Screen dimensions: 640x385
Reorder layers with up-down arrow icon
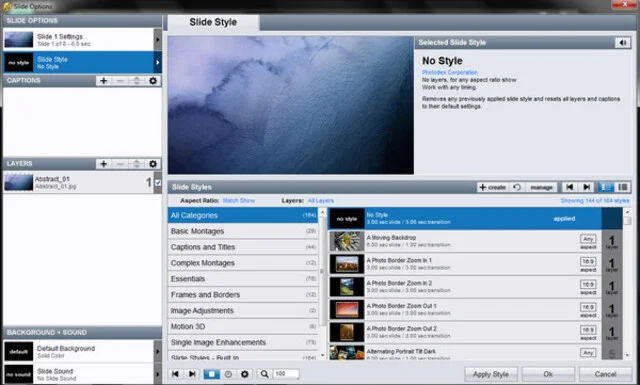(x=136, y=164)
